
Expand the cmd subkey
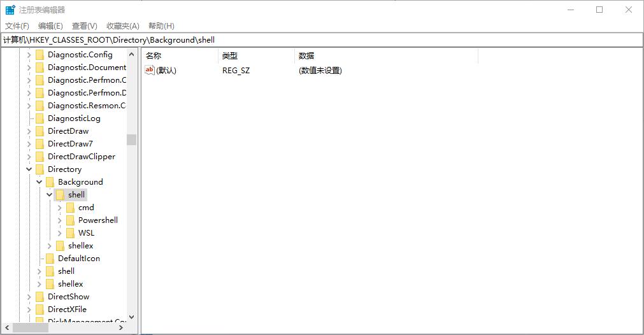click(59, 208)
